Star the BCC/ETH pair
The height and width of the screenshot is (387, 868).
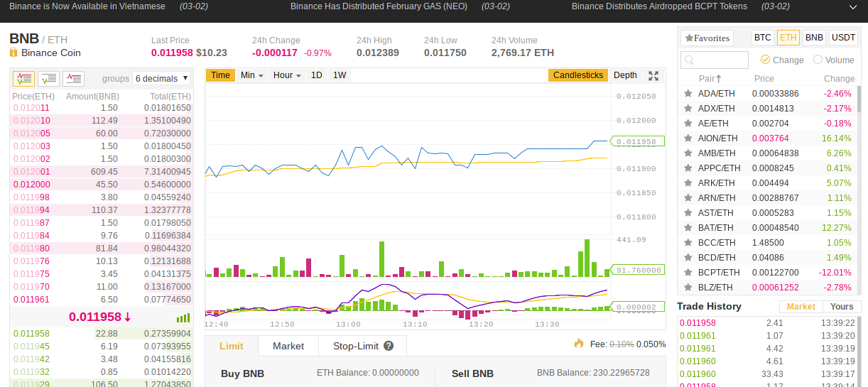click(x=688, y=242)
